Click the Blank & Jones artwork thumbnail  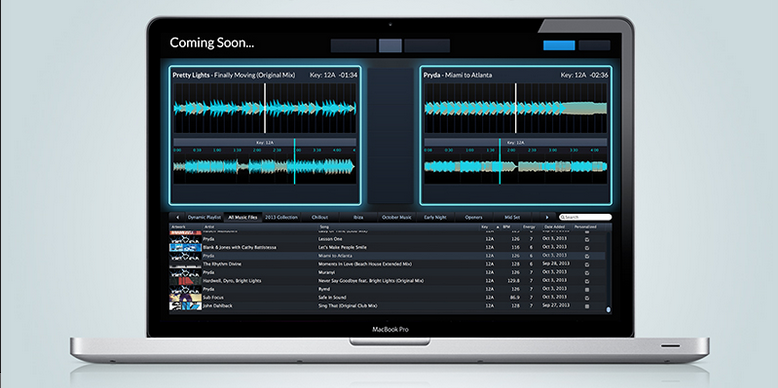pos(185,247)
